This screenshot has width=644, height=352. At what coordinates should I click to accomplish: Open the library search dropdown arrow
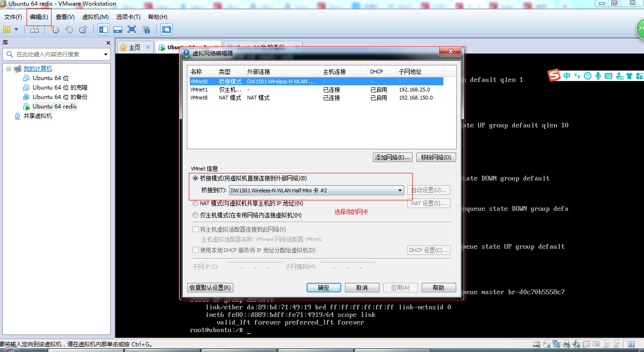click(x=106, y=54)
